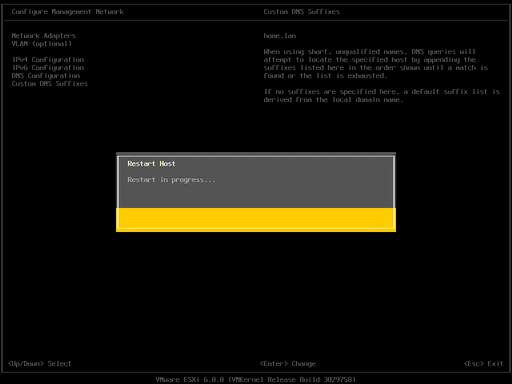Open IPv4 Configuration option
The image size is (512, 384).
pos(48,60)
